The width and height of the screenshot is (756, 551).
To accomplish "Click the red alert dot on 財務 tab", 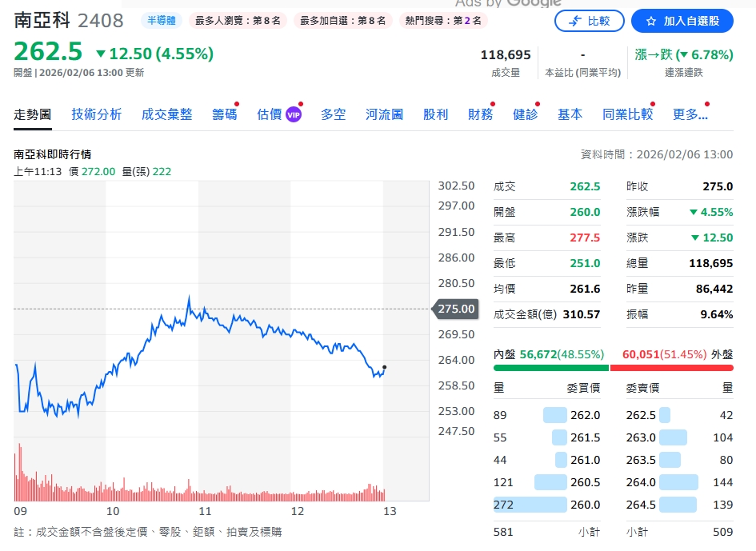I will click(494, 105).
